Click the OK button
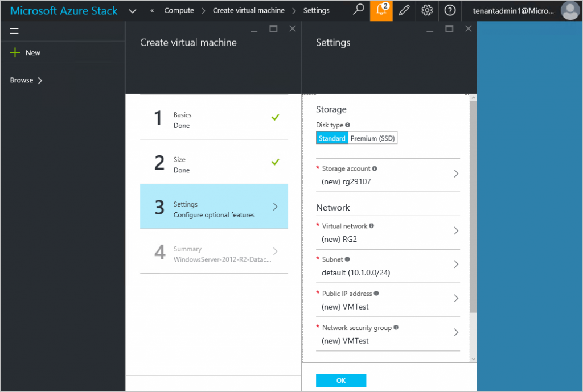 (341, 381)
